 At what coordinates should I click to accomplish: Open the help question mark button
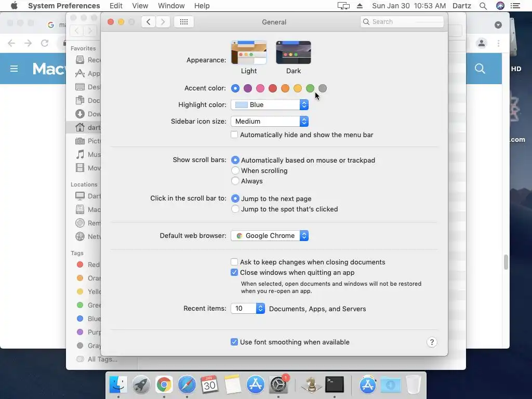[x=432, y=342]
